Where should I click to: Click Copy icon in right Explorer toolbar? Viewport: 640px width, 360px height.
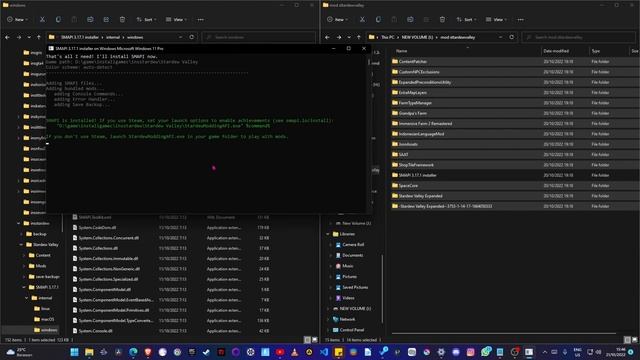pos(378,19)
